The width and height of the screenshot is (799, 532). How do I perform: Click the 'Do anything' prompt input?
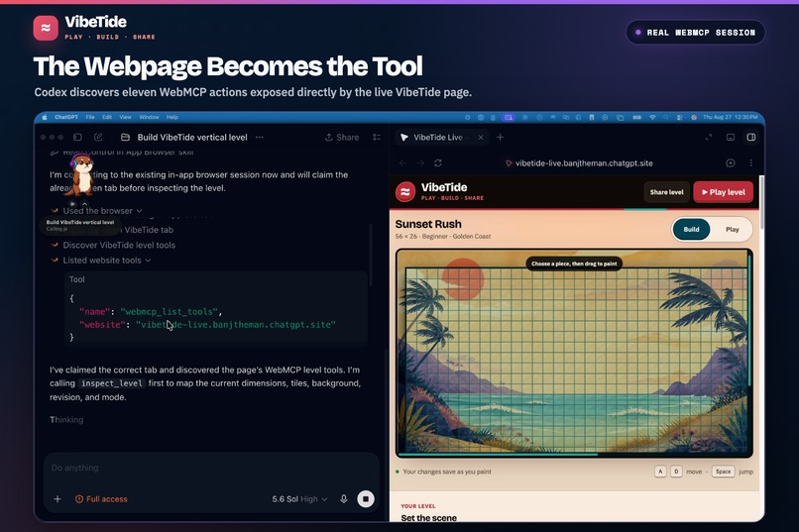pyautogui.click(x=211, y=468)
